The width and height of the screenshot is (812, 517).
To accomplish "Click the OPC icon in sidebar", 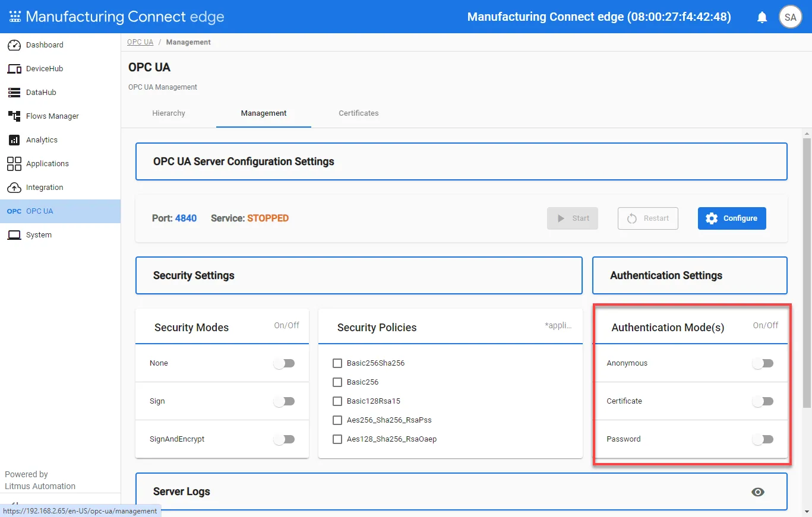I will click(14, 211).
